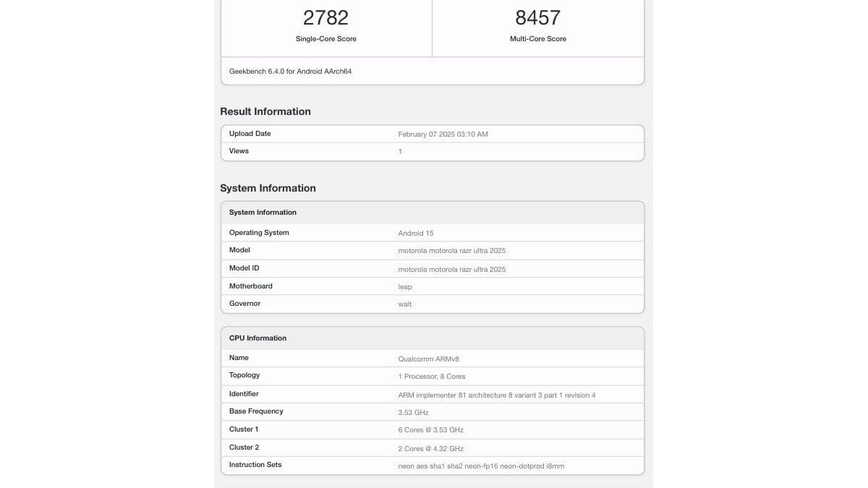
Task: Click the Cluster 2 row 2 Cores
Action: click(x=432, y=448)
